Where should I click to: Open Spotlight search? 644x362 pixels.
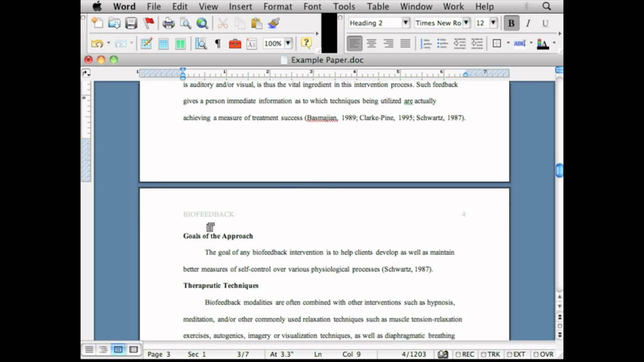click(546, 7)
